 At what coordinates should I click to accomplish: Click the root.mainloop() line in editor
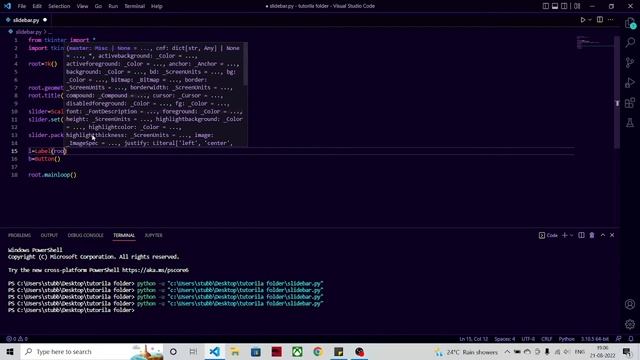tap(52, 175)
